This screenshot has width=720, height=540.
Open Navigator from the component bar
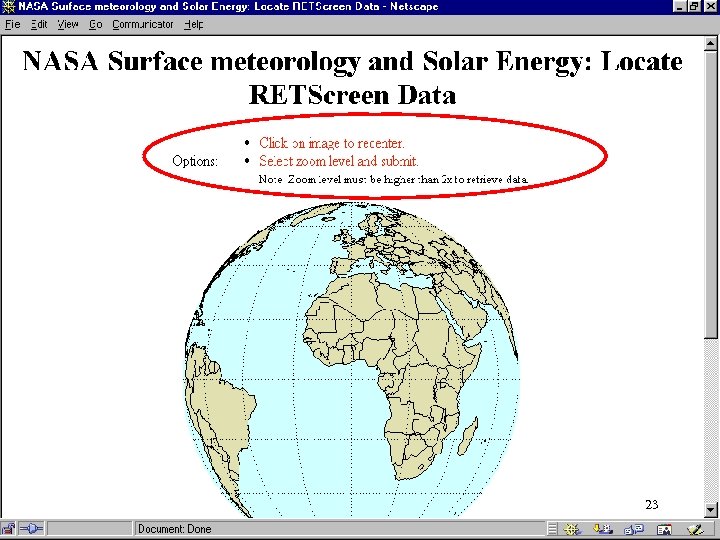pyautogui.click(x=573, y=529)
